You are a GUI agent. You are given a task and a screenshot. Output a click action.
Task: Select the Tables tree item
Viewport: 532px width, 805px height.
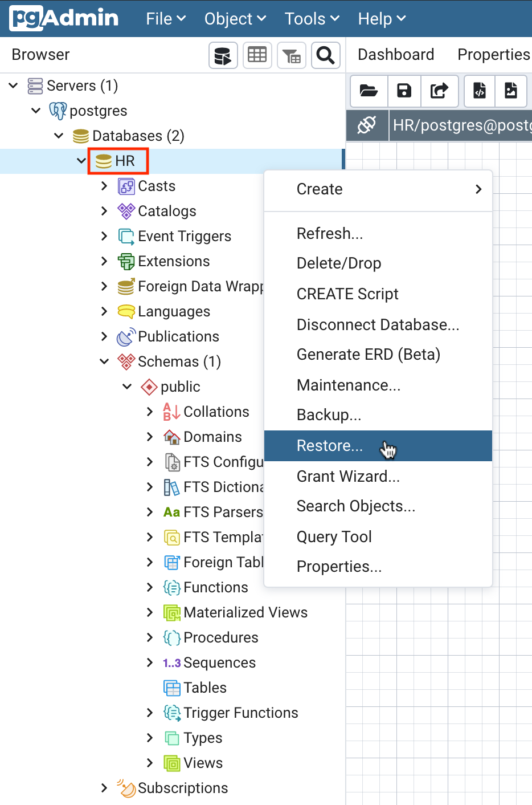point(204,688)
